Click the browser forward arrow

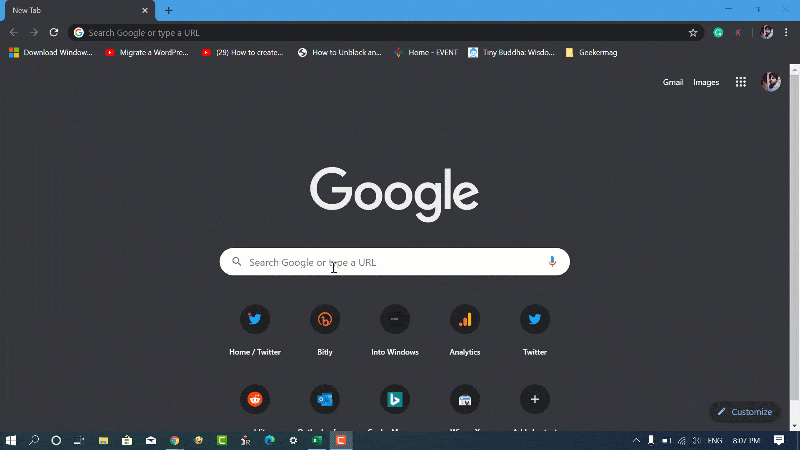(34, 33)
